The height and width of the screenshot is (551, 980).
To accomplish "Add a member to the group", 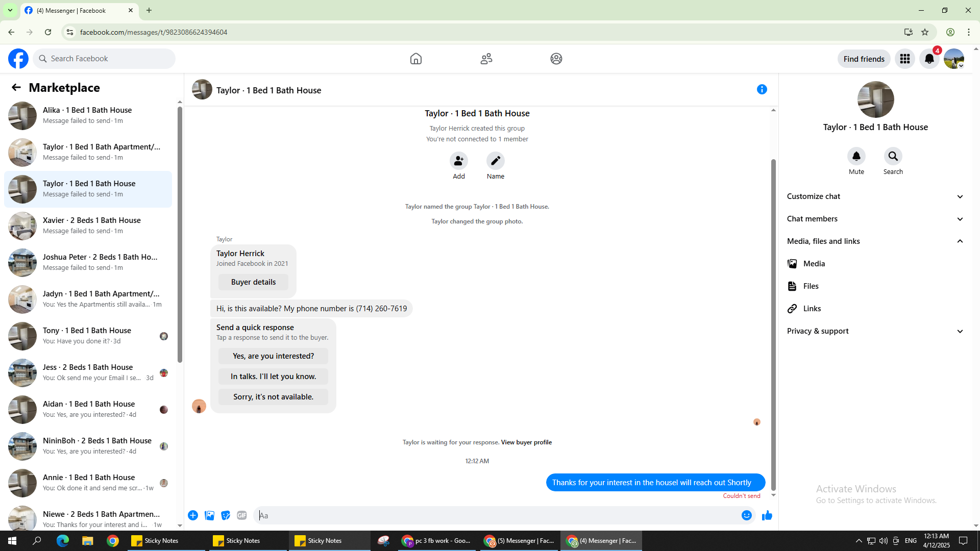I will click(459, 161).
